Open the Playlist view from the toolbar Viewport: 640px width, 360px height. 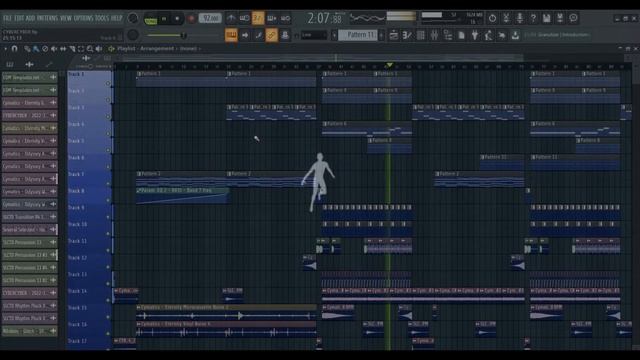pos(393,35)
